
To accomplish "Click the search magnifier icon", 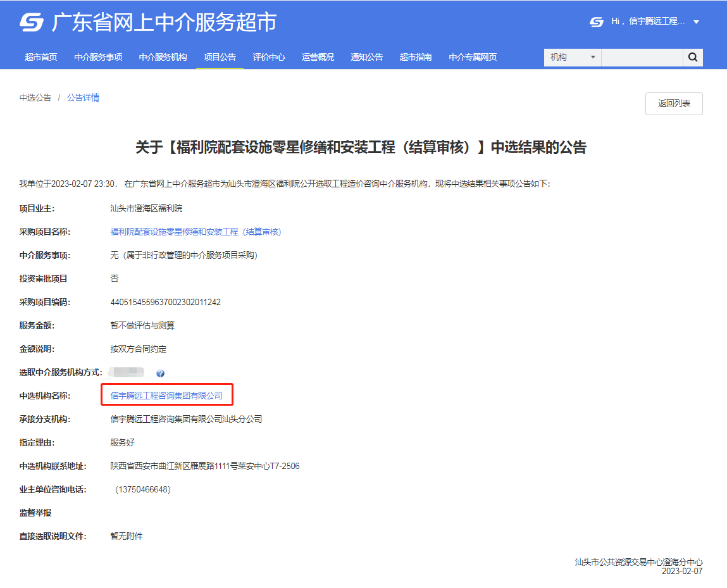I will 693,57.
